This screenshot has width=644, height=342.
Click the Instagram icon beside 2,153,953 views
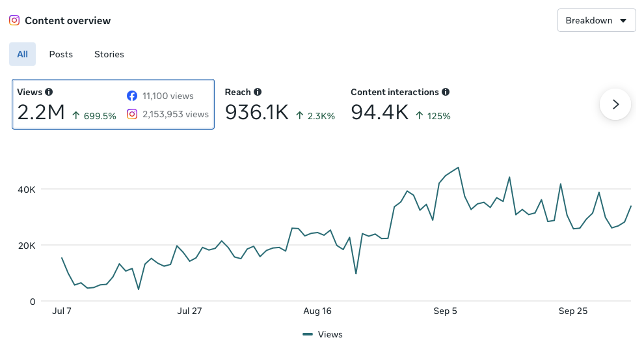tap(132, 114)
